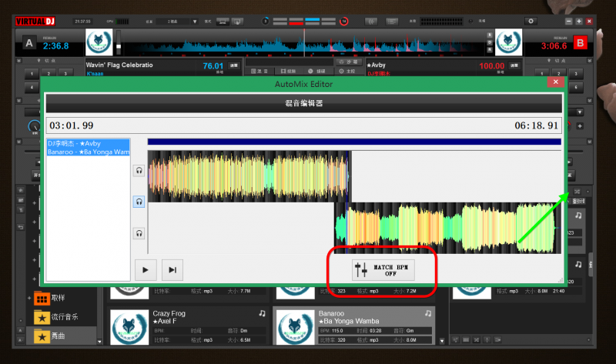Click the small button next to 100.00 BPM
Screen dimensions: 616x364
[x=514, y=65]
